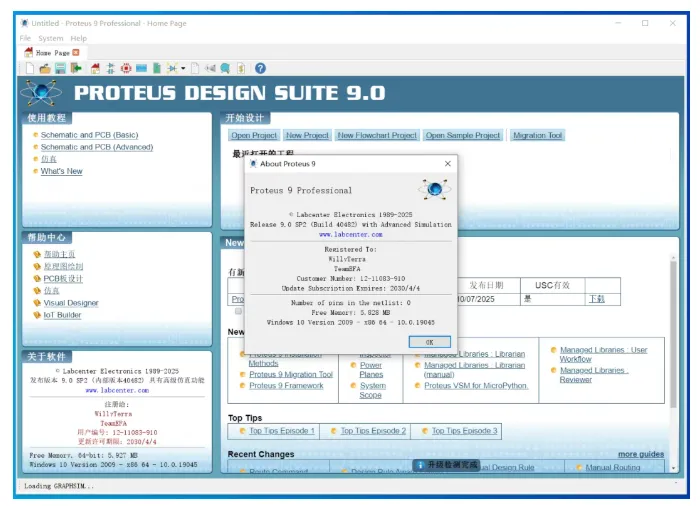Viewport: 700px width, 506px height.
Task: Open the IoT Builder help link
Action: [62, 315]
